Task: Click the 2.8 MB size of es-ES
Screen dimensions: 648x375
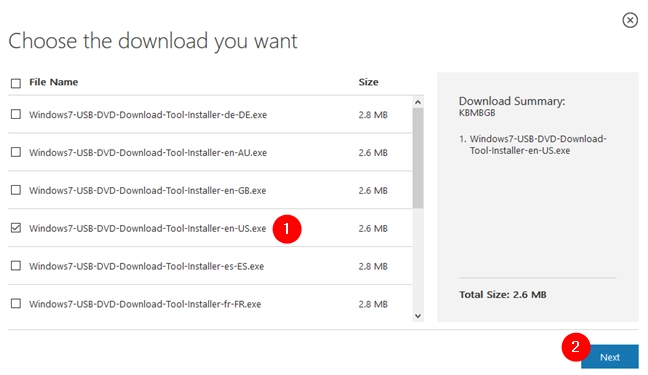Action: 373,266
